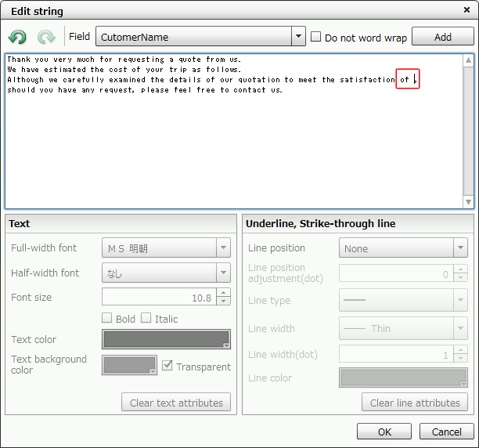Increase Font size with the up spinner
Screen dimensions: 479x448
(x=223, y=293)
